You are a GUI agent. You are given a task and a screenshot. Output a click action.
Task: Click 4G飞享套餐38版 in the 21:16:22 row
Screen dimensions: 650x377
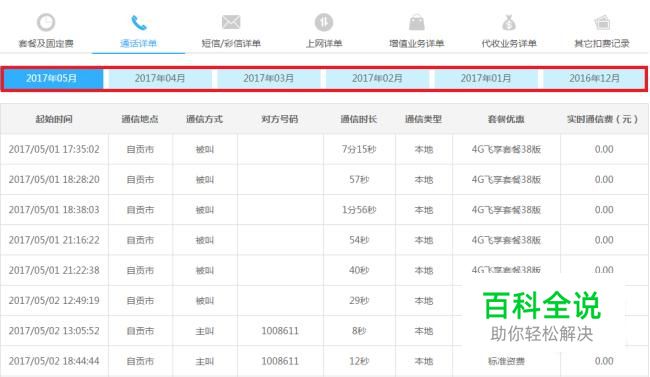[x=506, y=240]
